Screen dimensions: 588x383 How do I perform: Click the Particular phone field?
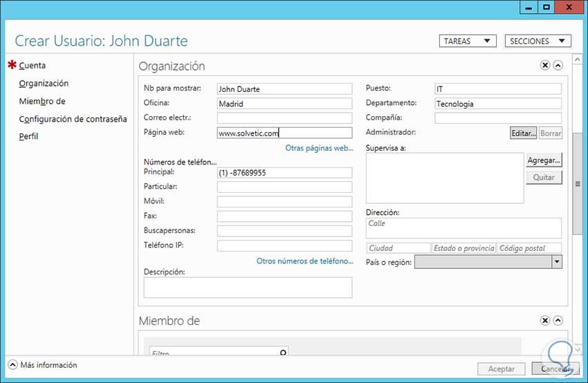pyautogui.click(x=284, y=187)
